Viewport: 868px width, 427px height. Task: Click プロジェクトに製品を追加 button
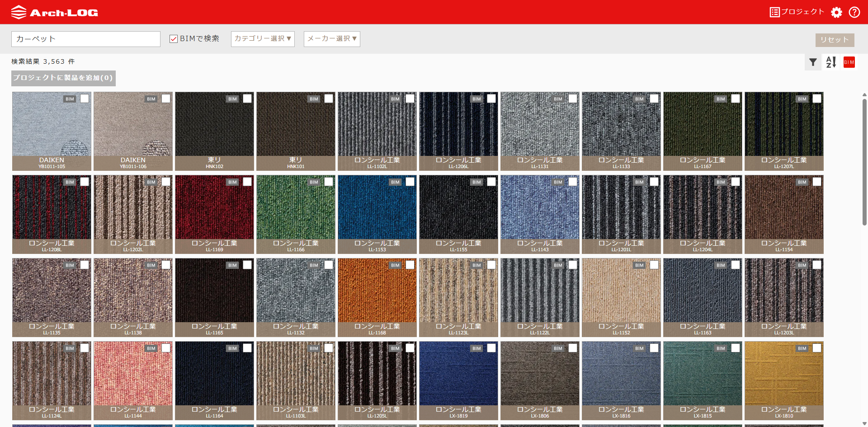[63, 78]
